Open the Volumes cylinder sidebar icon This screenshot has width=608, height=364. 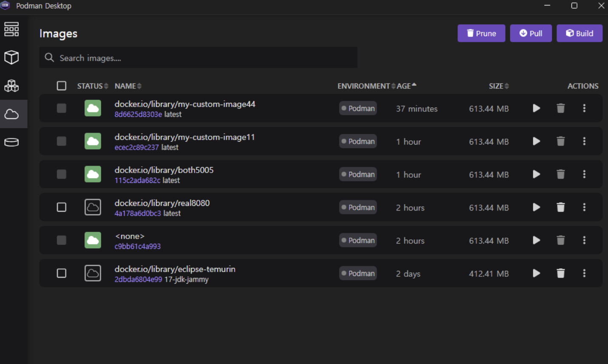point(11,142)
